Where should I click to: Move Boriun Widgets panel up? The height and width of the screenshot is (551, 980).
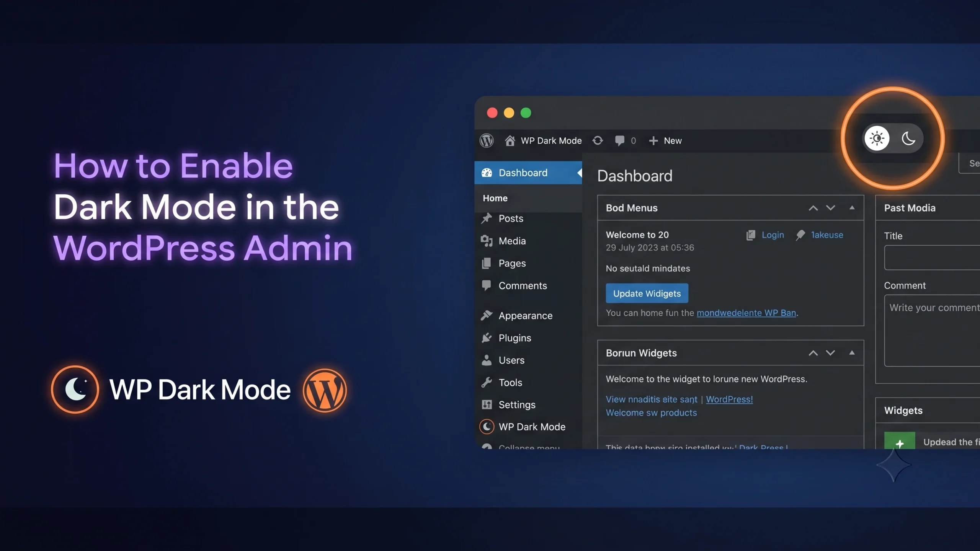(x=813, y=353)
